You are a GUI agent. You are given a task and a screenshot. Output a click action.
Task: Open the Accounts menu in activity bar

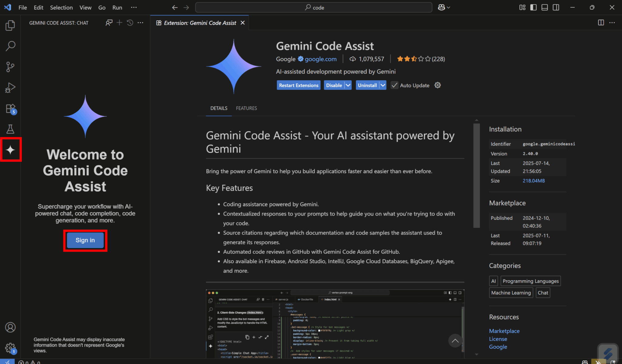(x=10, y=327)
